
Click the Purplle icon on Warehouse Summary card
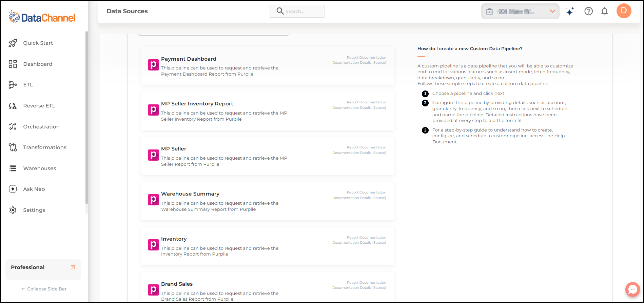pos(153,200)
